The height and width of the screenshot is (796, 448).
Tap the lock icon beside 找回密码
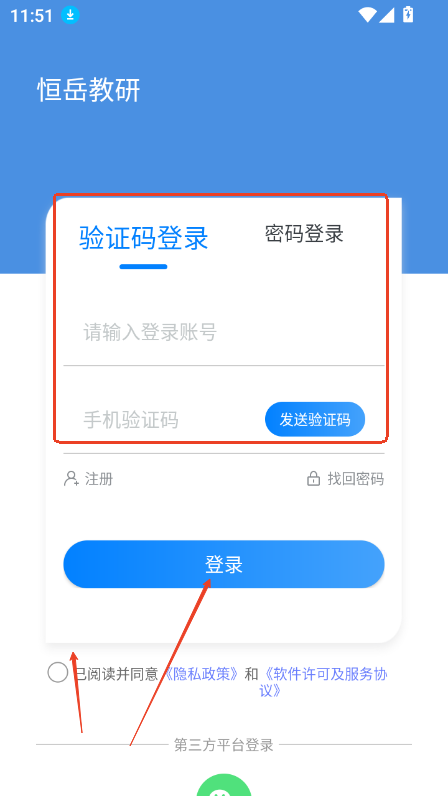tap(313, 479)
